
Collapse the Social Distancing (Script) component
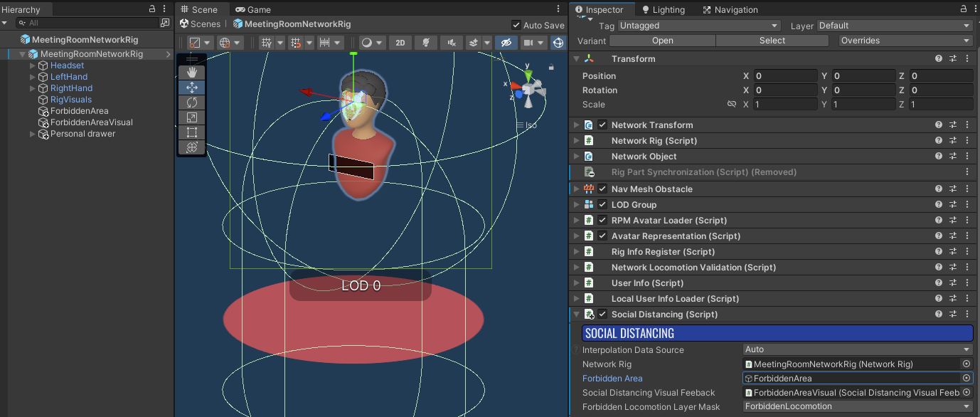tap(577, 314)
